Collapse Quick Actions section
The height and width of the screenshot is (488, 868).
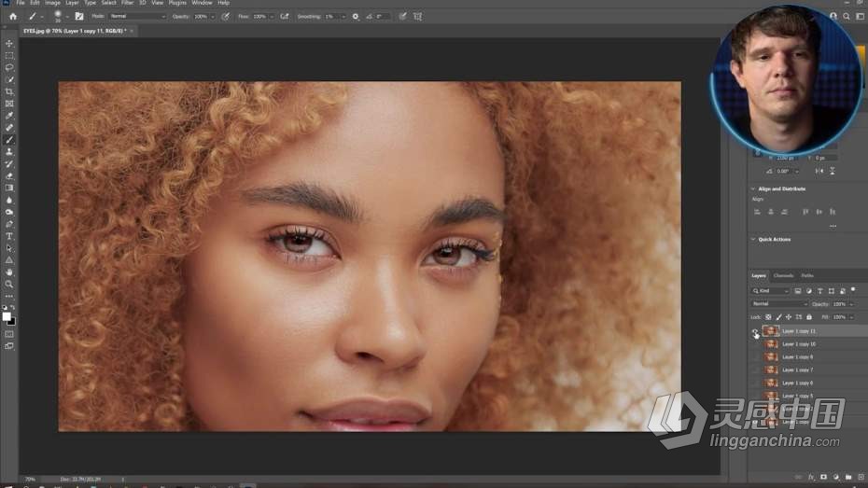click(x=753, y=240)
